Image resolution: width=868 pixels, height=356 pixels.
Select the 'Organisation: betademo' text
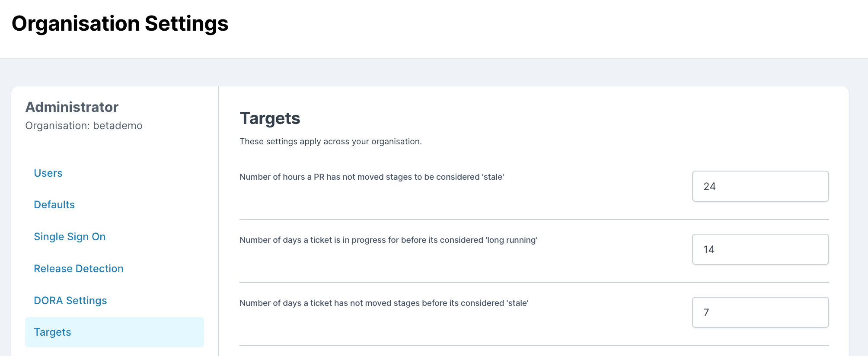tap(84, 126)
